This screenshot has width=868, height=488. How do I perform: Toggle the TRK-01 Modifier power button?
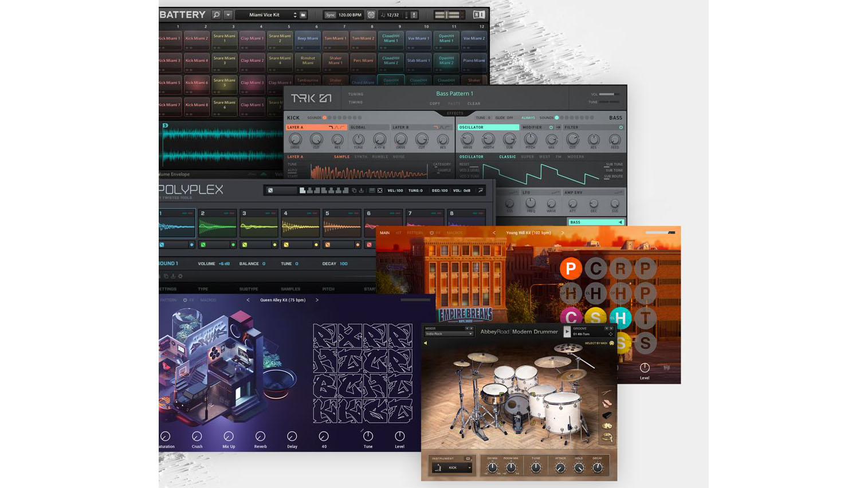point(551,127)
